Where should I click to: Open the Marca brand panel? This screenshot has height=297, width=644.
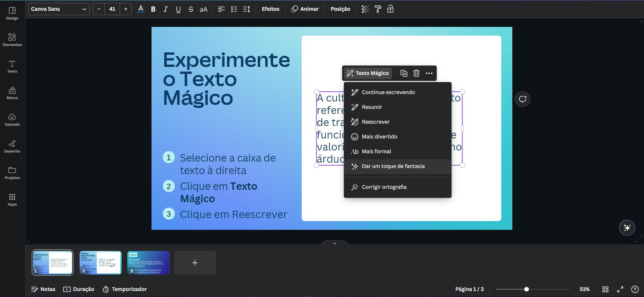click(12, 93)
